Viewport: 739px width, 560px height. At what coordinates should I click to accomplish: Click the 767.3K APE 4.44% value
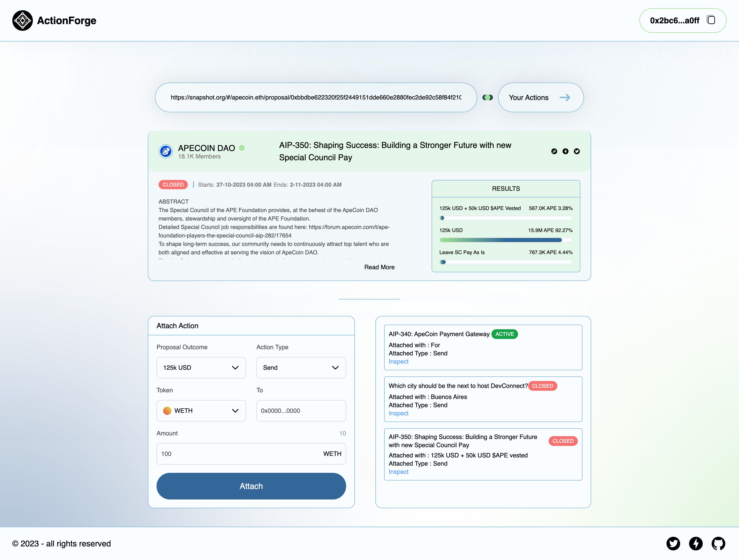tap(551, 253)
